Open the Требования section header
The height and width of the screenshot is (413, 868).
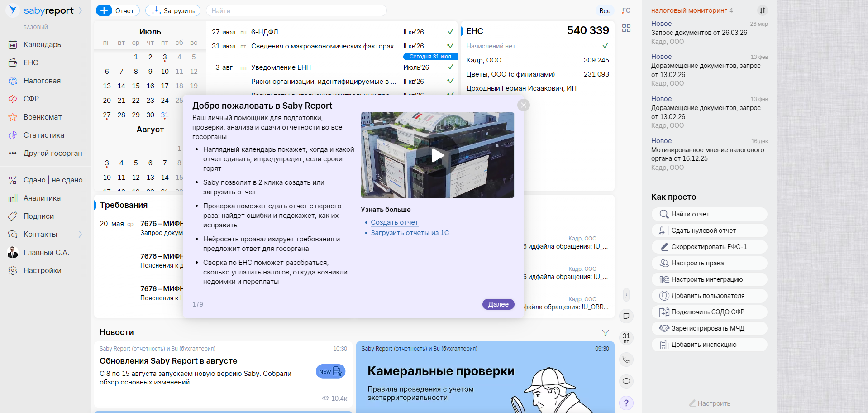click(124, 205)
